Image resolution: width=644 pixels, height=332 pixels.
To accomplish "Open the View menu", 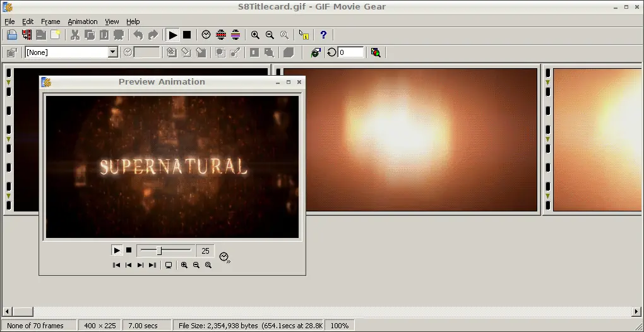I will click(112, 21).
